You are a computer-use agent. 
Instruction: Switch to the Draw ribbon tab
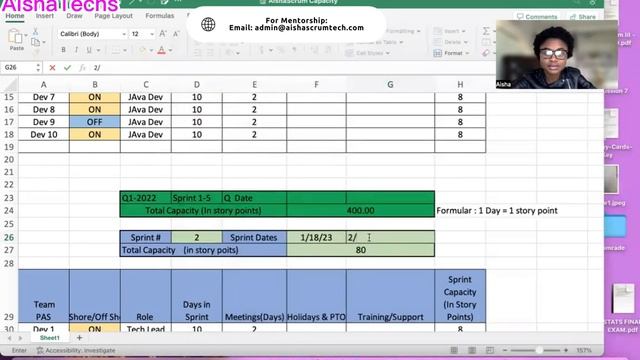click(x=74, y=16)
